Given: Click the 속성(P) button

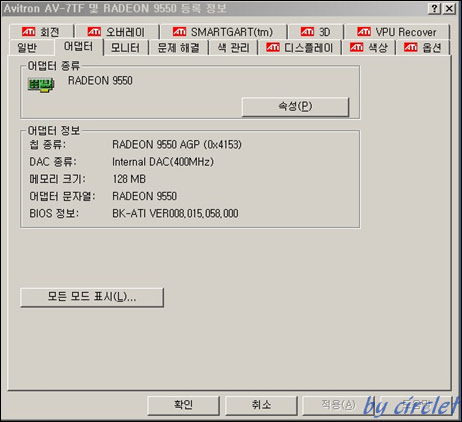Looking at the screenshot, I should tap(295, 107).
